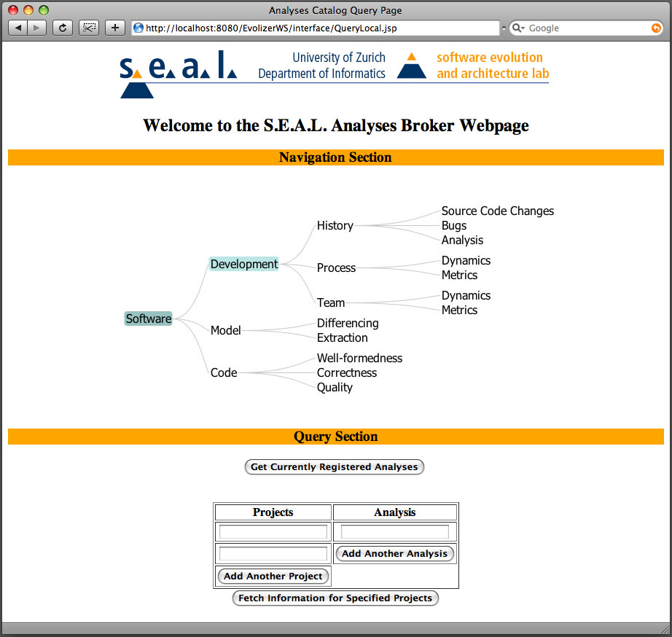Click the browser Forward arrow button
This screenshot has width=672, height=637.
pos(36,28)
